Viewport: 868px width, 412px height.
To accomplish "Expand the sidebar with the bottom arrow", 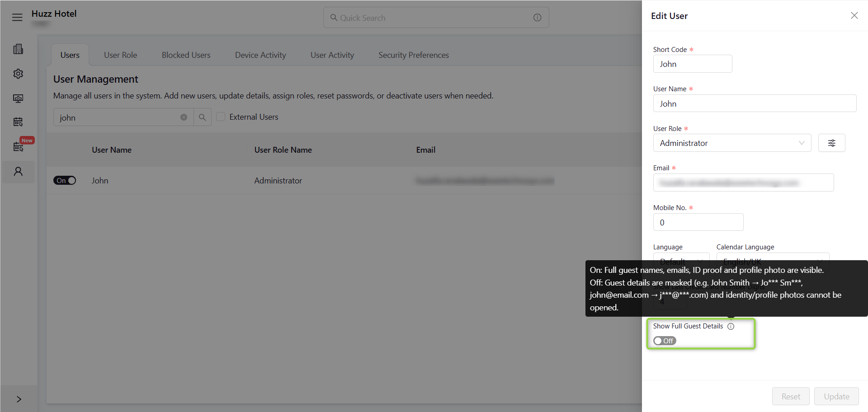I will tap(19, 399).
